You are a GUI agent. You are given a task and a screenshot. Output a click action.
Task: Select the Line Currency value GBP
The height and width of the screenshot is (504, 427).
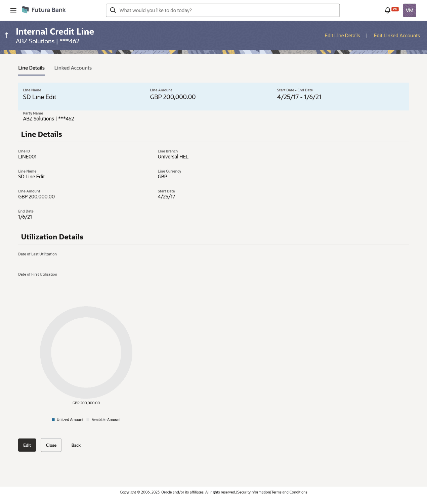[x=162, y=177]
